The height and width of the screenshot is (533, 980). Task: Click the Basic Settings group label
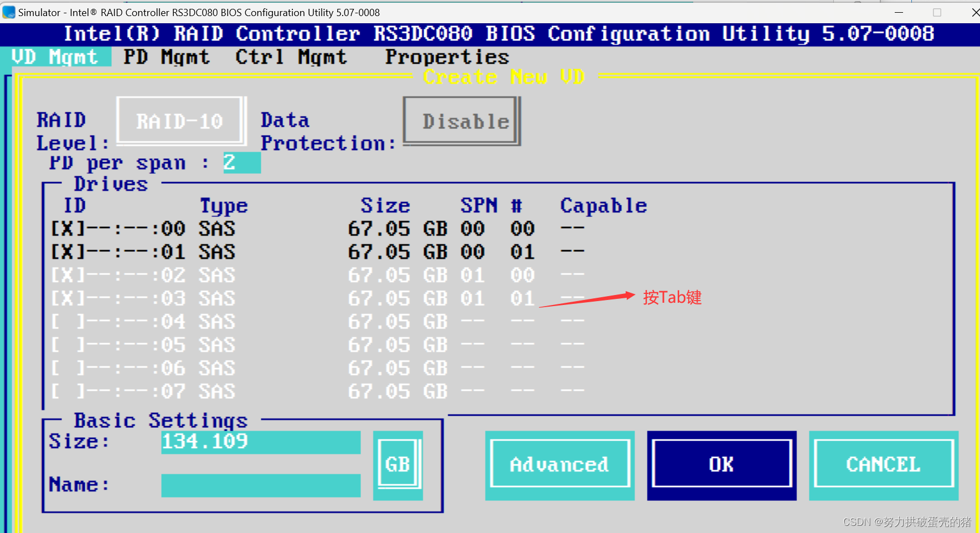(161, 421)
